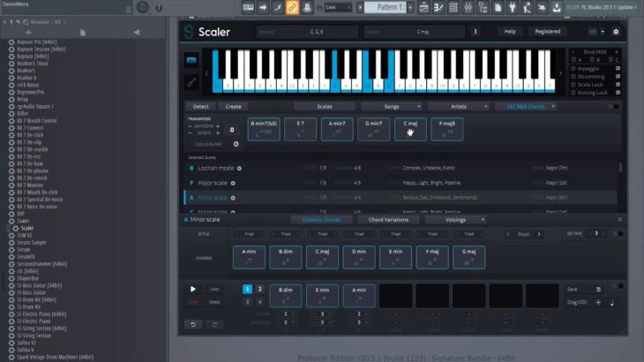Toggle the orange link icon in toolbar

[x=292, y=7]
